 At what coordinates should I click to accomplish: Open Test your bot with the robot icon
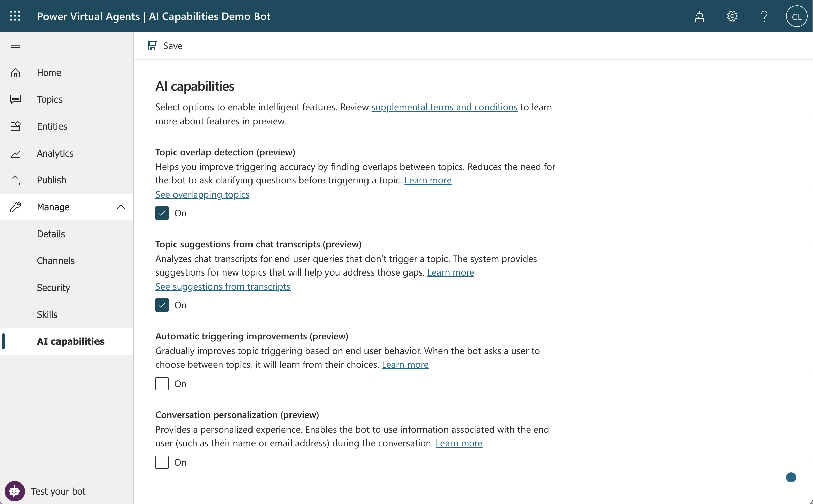pyautogui.click(x=14, y=491)
